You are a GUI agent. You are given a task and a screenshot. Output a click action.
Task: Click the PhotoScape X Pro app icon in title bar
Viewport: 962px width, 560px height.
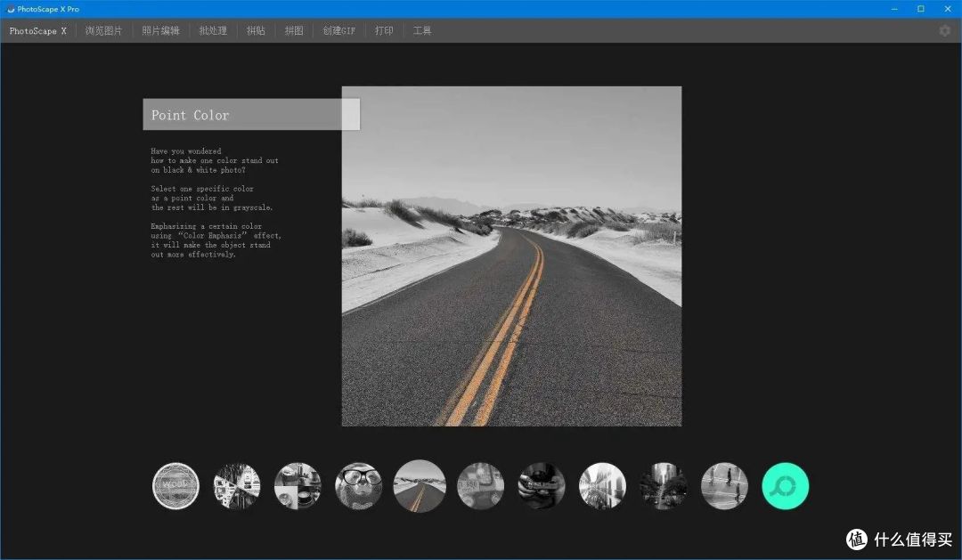pyautogui.click(x=11, y=9)
